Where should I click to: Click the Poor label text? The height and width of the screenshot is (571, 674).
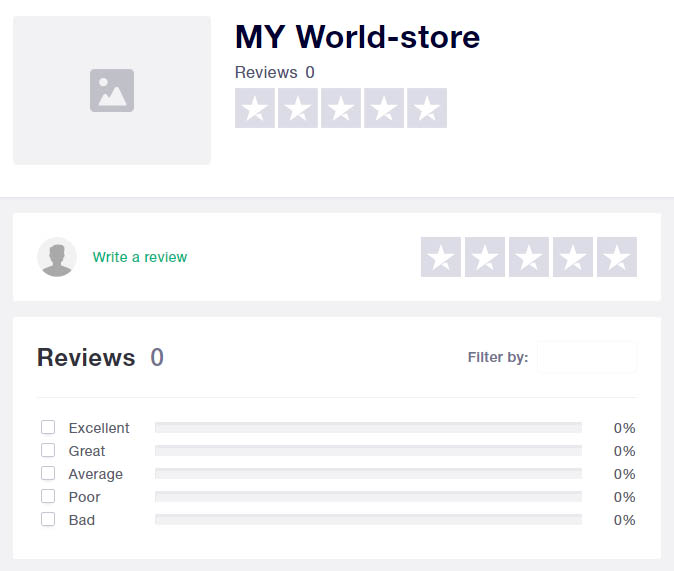(84, 497)
